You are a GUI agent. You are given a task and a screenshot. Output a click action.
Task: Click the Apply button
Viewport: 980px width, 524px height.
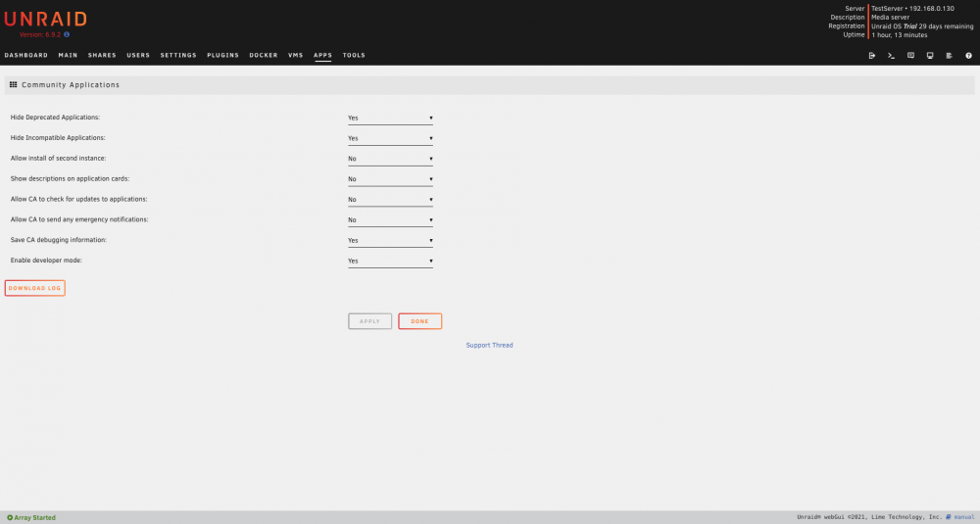click(x=370, y=321)
